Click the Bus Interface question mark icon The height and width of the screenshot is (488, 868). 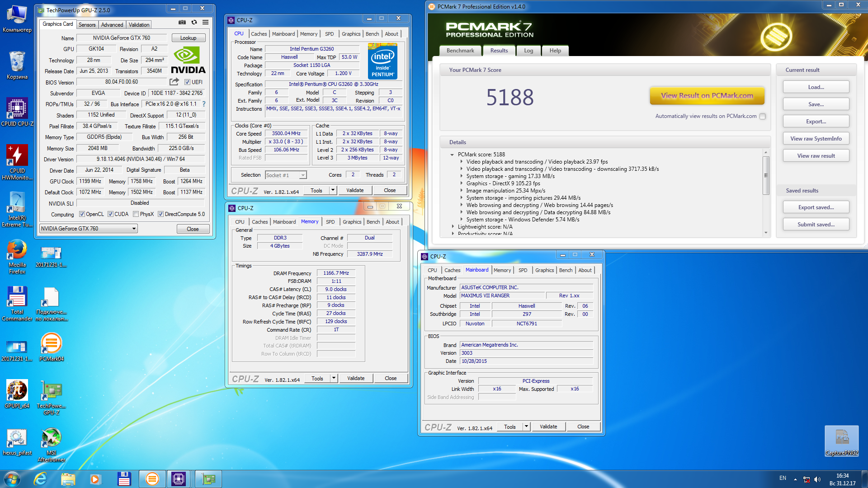click(204, 104)
